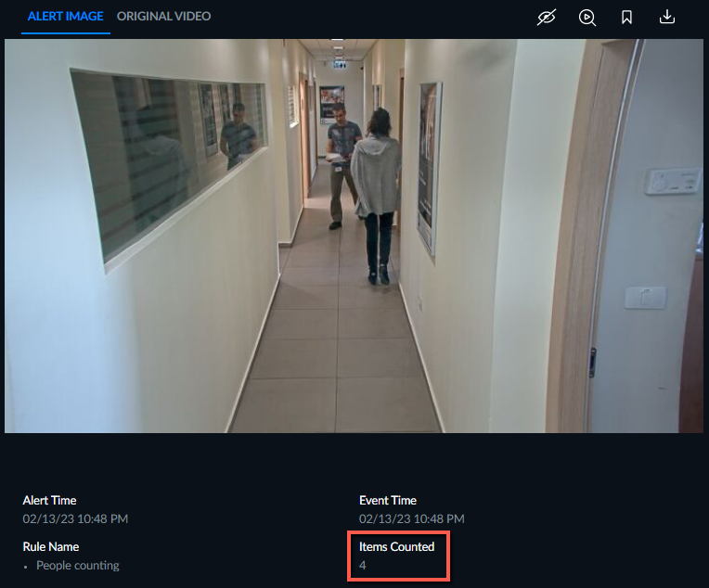This screenshot has width=709, height=588.
Task: Select the People counting rule entry
Action: tap(78, 566)
